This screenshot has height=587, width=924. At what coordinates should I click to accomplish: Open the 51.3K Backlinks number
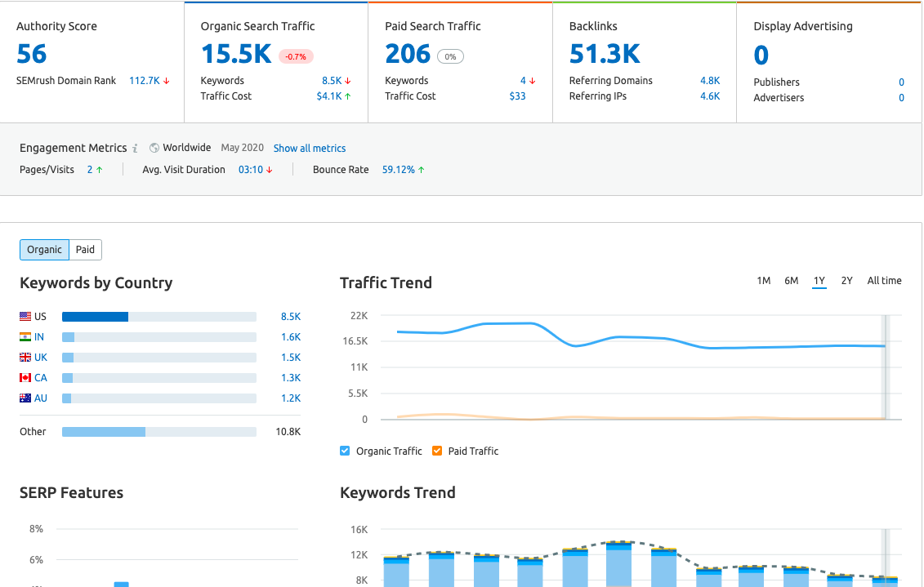click(x=605, y=54)
